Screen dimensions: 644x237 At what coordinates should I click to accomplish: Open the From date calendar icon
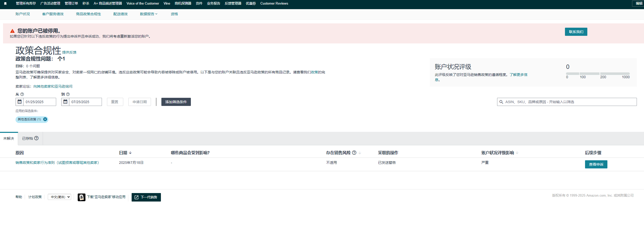click(x=20, y=102)
